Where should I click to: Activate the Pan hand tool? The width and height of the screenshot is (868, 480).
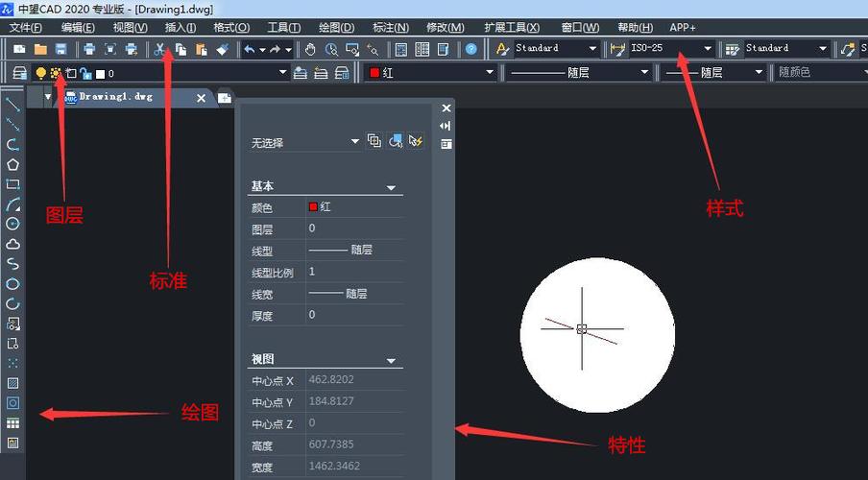click(310, 49)
